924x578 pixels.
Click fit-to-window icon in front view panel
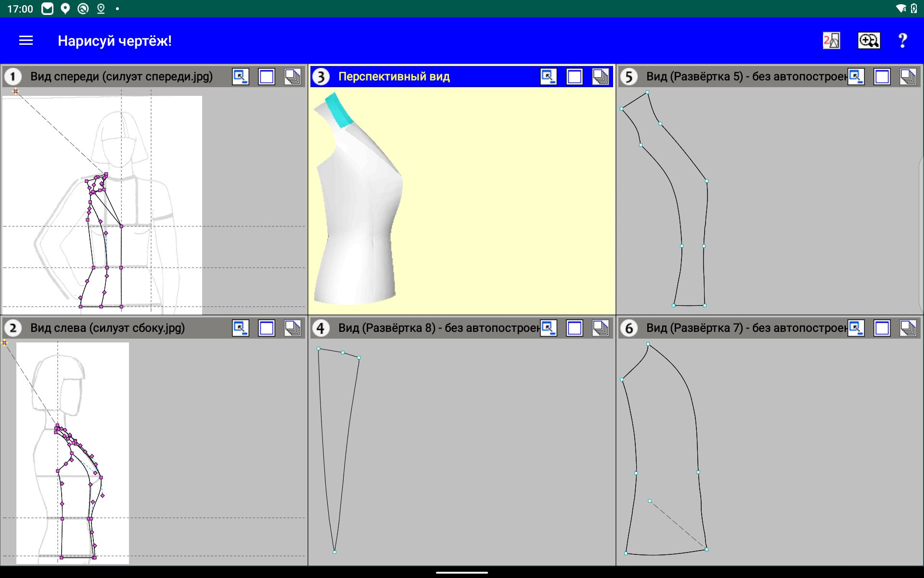[x=240, y=77]
